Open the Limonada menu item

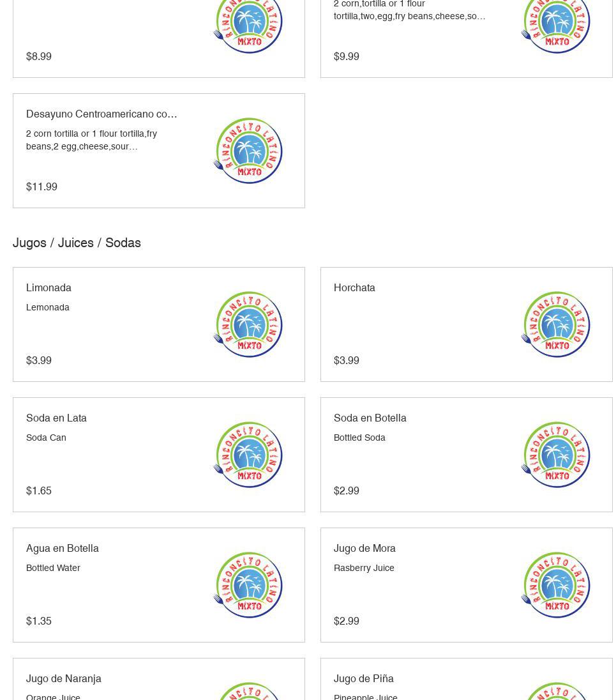click(49, 288)
